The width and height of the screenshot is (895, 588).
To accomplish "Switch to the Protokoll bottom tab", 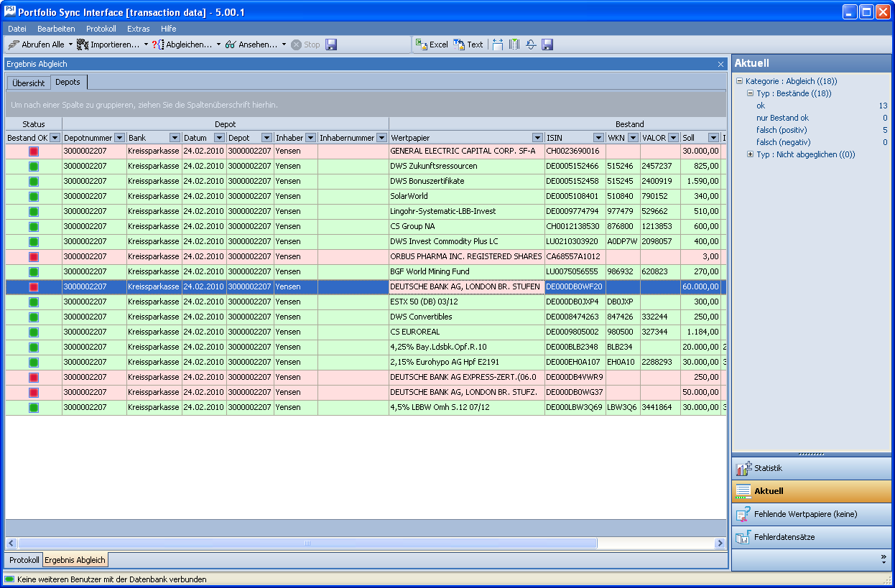I will pos(24,560).
